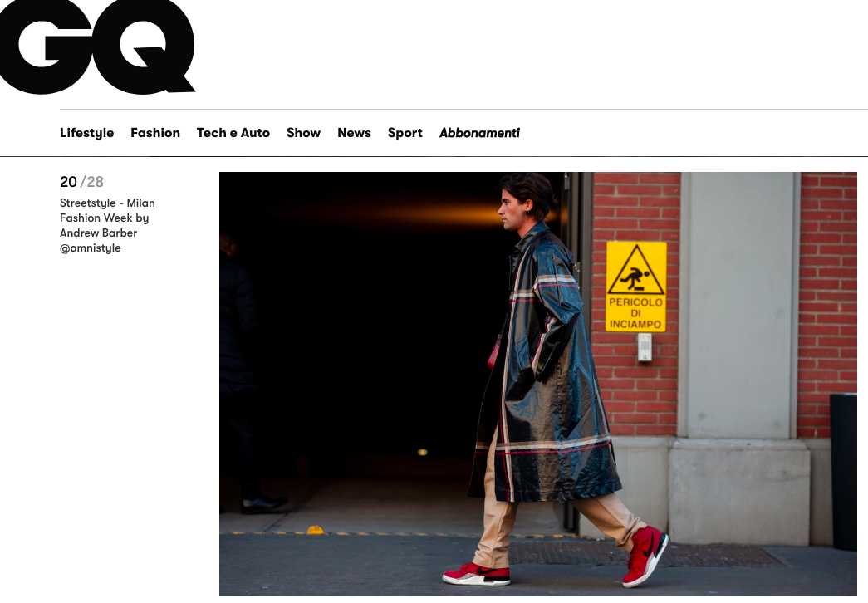Open the Fashion section

[155, 133]
